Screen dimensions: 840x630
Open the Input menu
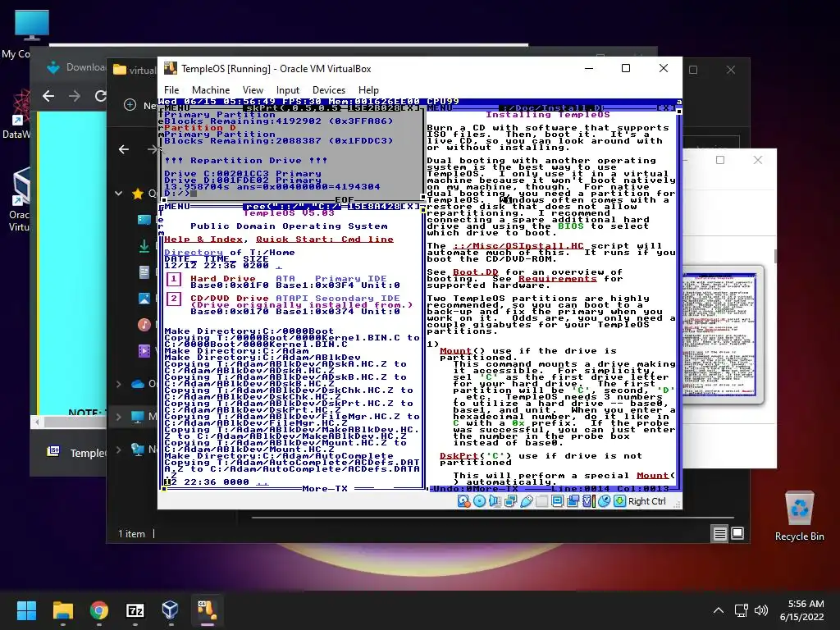pyautogui.click(x=288, y=90)
